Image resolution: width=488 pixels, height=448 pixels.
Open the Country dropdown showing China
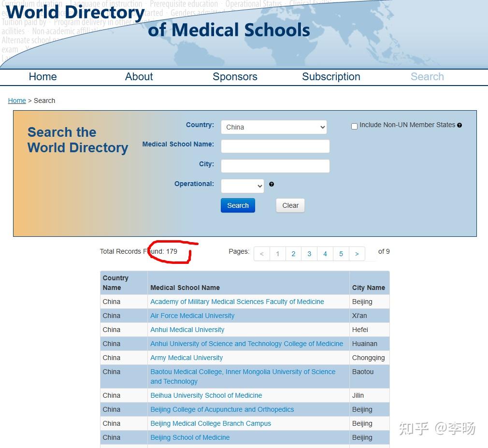pos(274,127)
